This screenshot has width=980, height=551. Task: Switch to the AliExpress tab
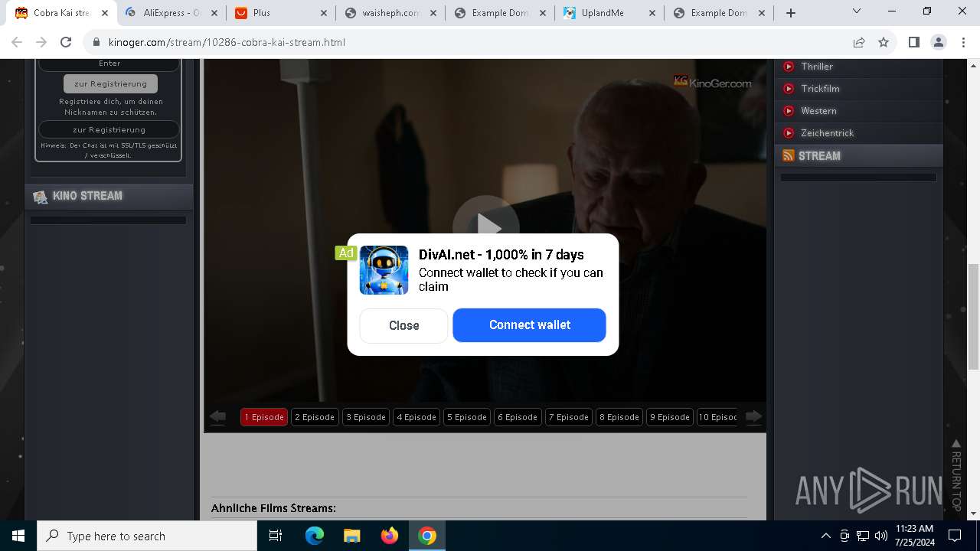click(x=171, y=13)
